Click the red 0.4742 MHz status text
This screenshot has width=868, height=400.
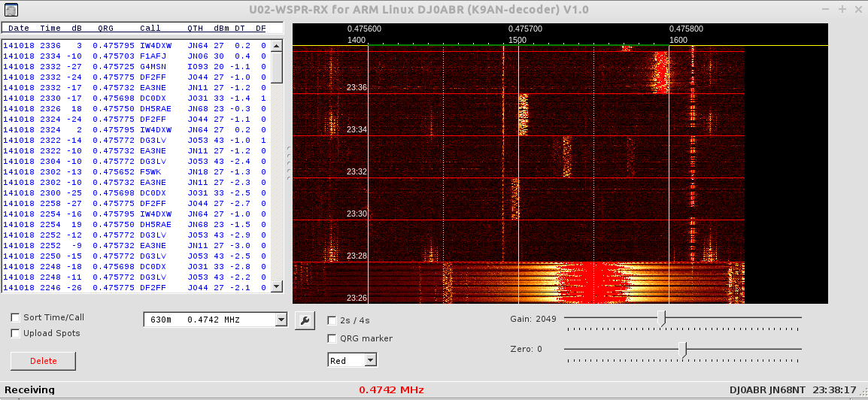click(391, 390)
